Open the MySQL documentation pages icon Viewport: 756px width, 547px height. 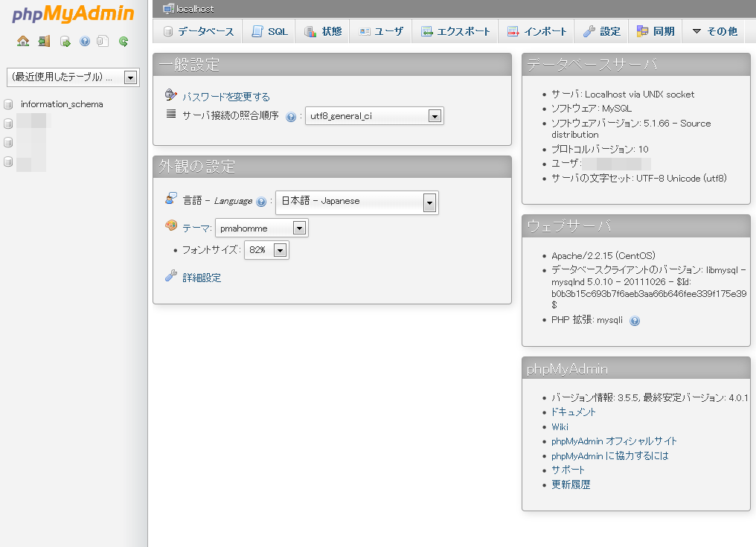click(x=103, y=42)
